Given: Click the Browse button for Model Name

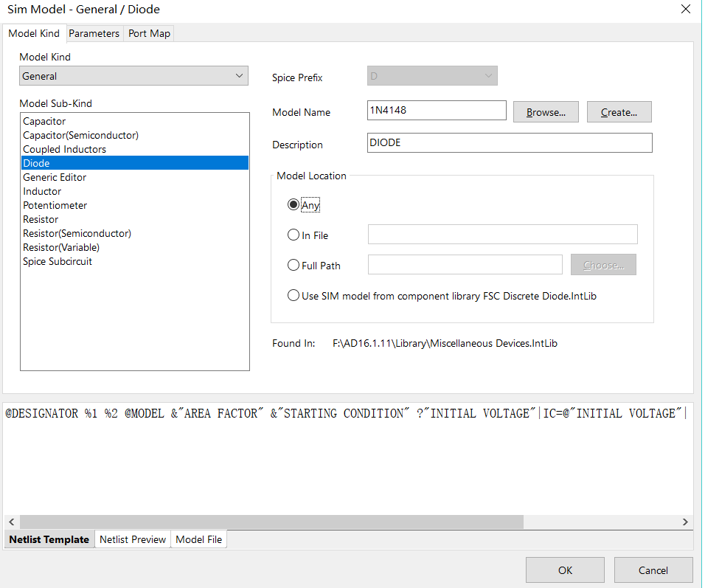Looking at the screenshot, I should [546, 111].
